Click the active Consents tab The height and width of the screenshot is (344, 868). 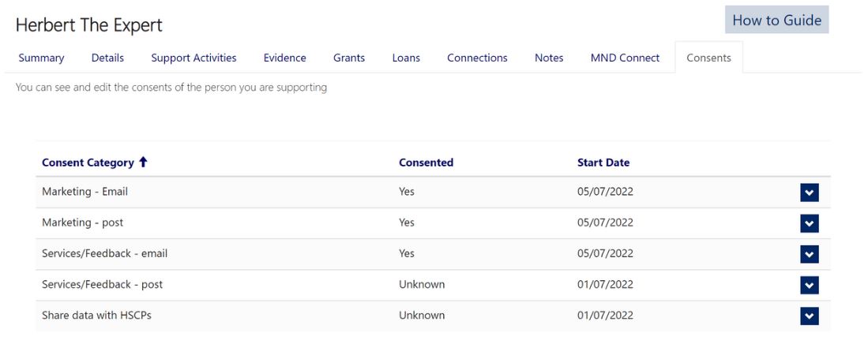708,58
